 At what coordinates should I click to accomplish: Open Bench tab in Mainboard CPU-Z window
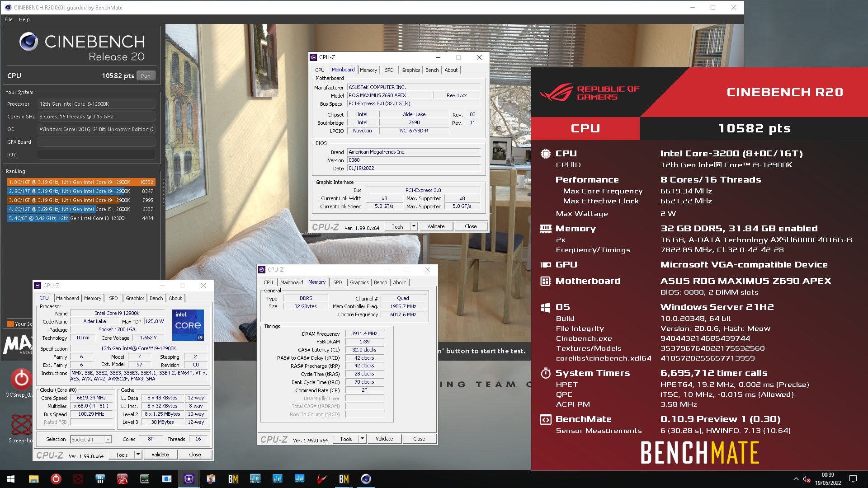[432, 70]
